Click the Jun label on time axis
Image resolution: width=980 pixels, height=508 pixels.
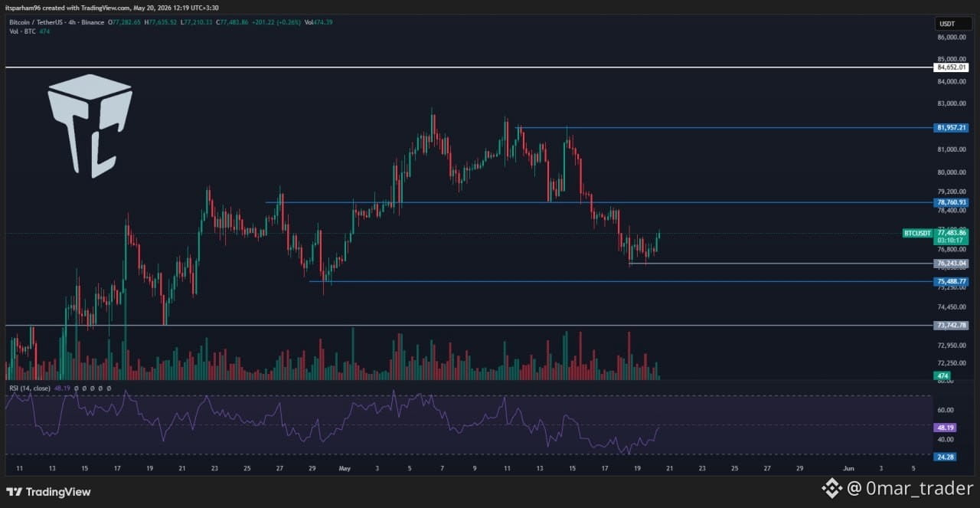[848, 467]
